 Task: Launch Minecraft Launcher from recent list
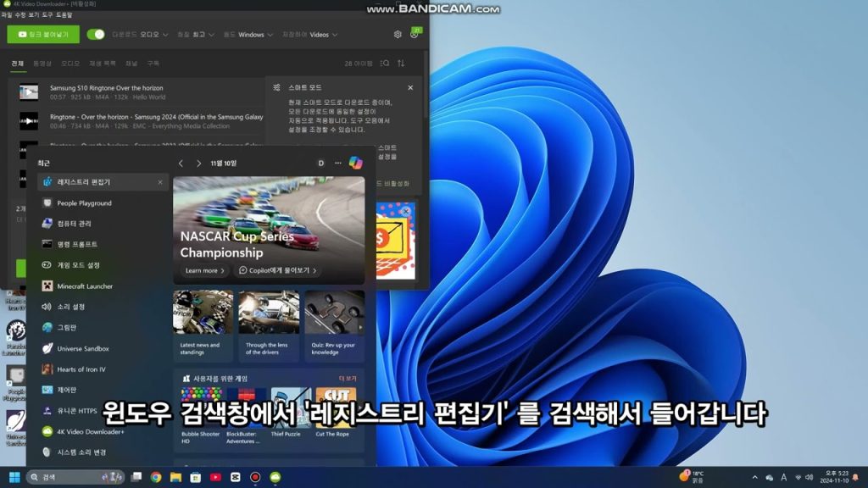click(x=85, y=286)
